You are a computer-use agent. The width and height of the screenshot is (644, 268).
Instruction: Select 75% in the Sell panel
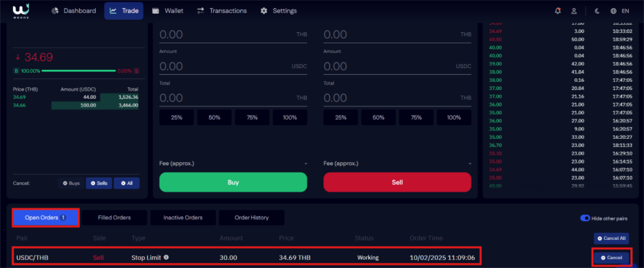416,118
